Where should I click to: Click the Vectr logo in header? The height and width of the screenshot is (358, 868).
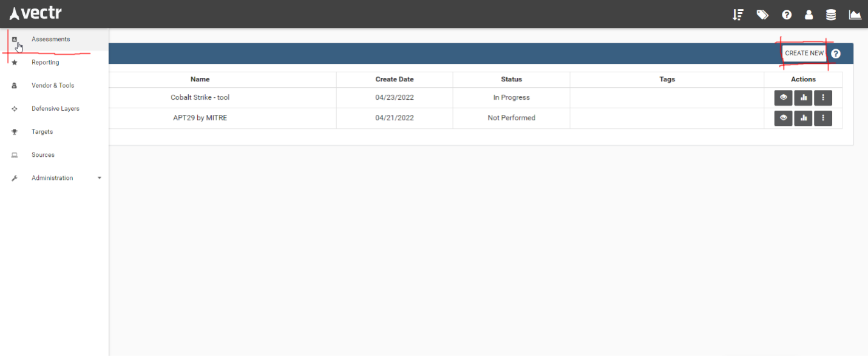point(35,13)
